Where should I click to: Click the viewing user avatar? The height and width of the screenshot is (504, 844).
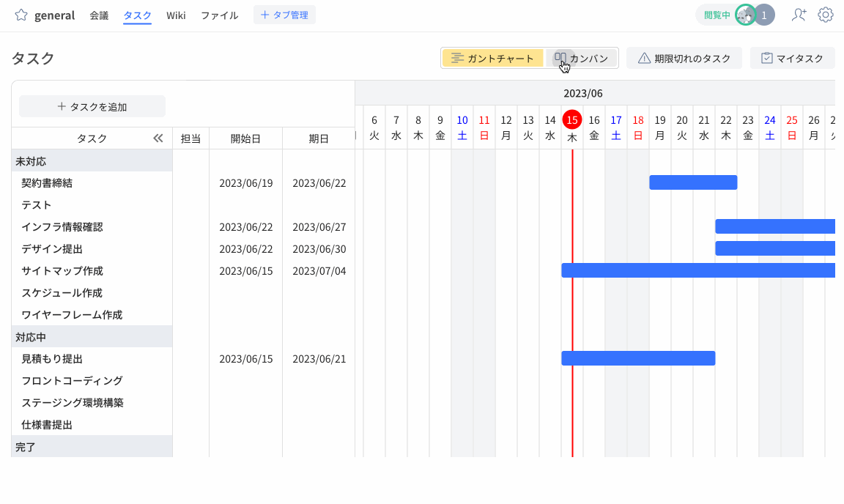(x=745, y=15)
